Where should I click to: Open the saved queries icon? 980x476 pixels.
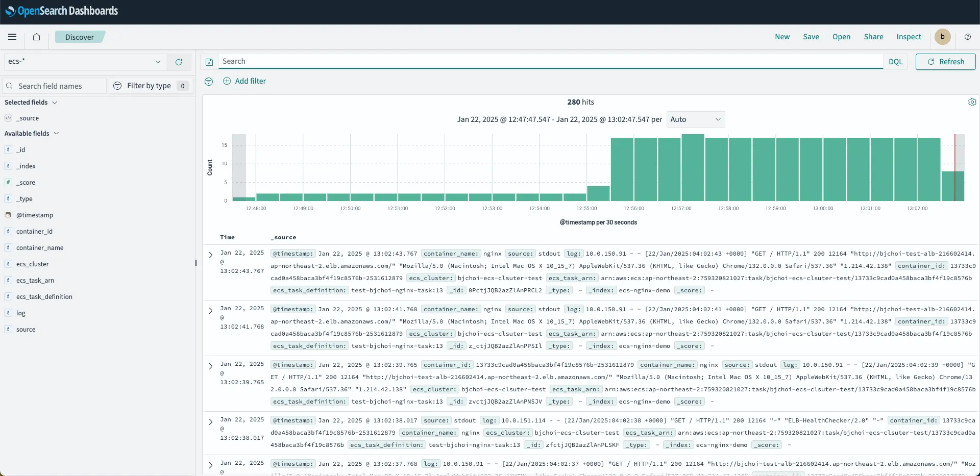[x=209, y=62]
